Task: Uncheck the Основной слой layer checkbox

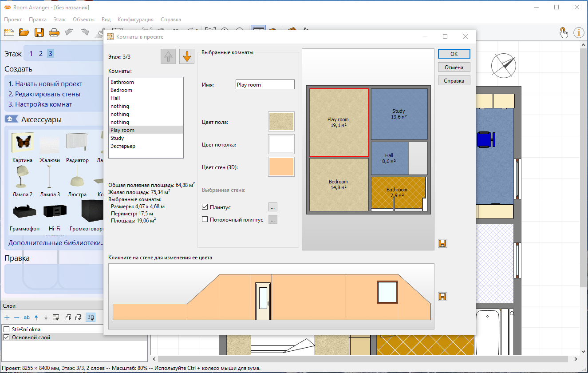Action: coord(6,337)
